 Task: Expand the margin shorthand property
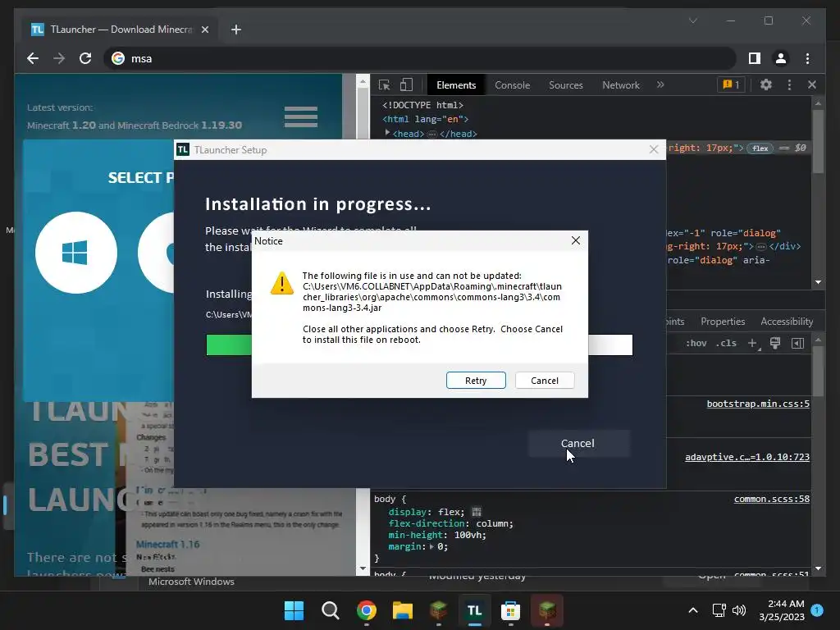pyautogui.click(x=431, y=546)
